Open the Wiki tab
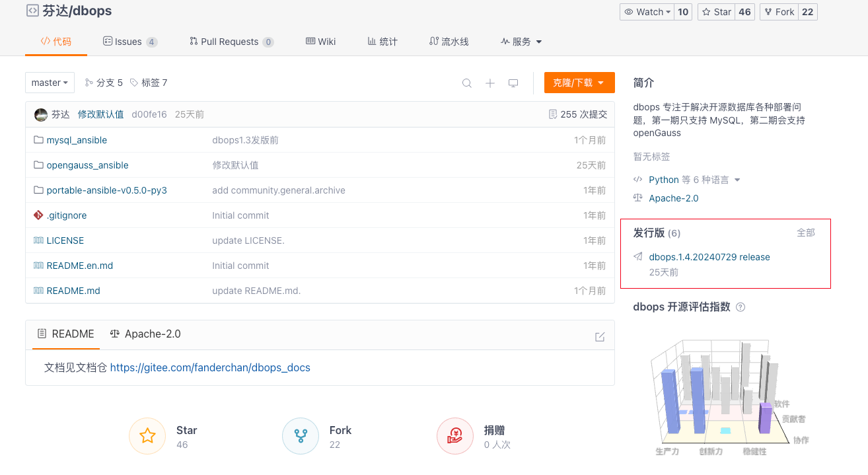Viewport: 868px width, 475px height. 321,42
